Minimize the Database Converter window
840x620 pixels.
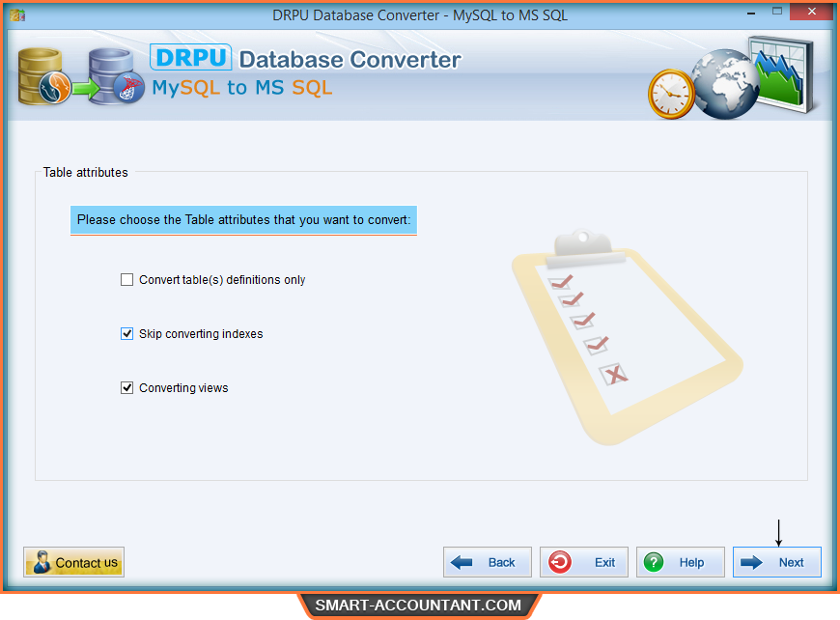click(751, 12)
